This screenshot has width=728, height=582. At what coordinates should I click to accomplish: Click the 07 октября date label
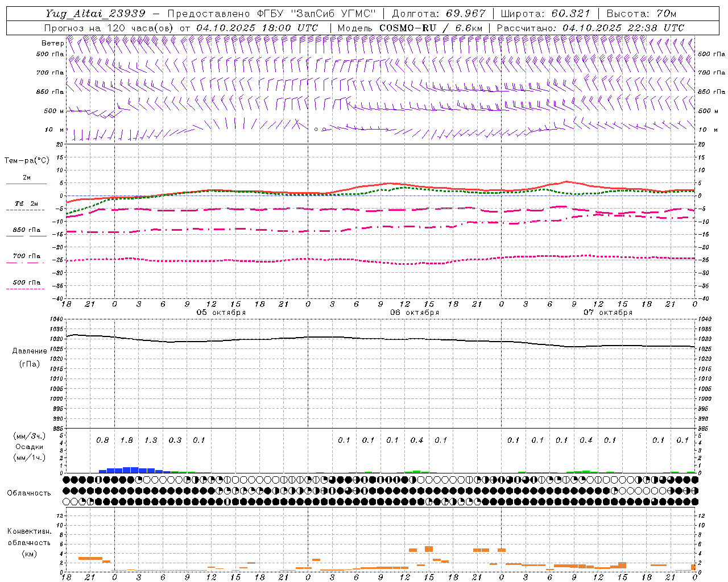(608, 313)
